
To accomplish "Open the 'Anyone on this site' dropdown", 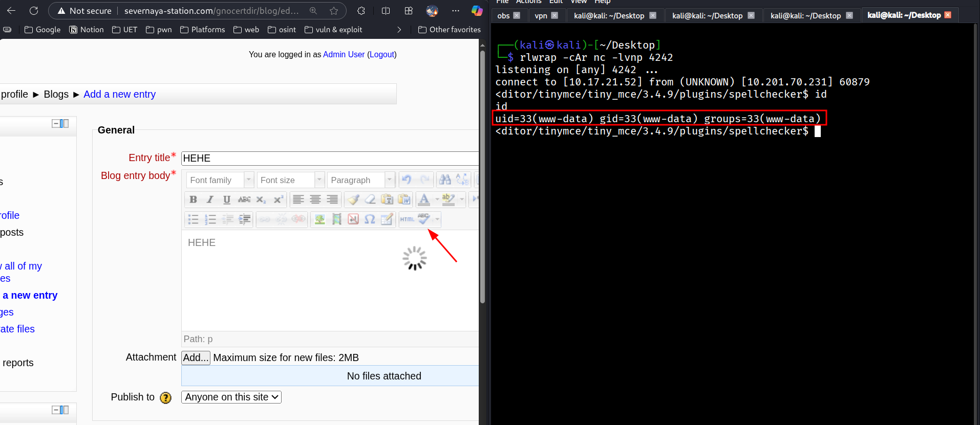I will coord(231,397).
